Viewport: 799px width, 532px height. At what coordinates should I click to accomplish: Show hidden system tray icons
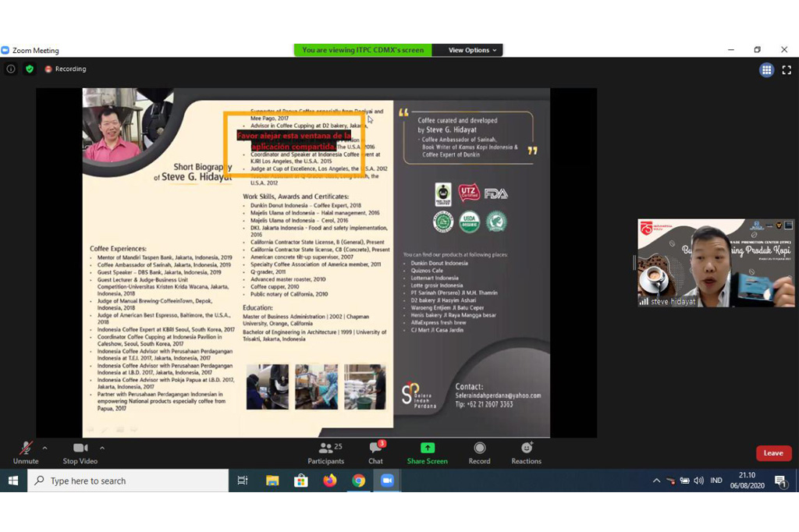pyautogui.click(x=656, y=481)
